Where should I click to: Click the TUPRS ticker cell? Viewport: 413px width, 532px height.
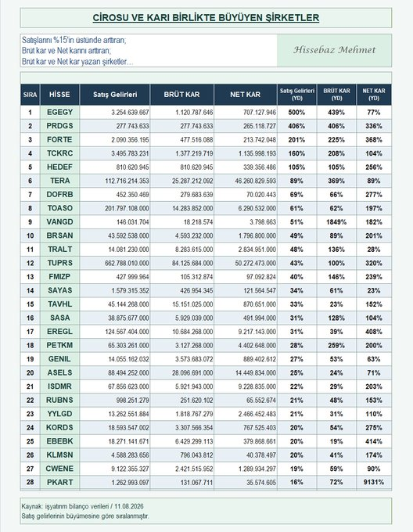59,263
